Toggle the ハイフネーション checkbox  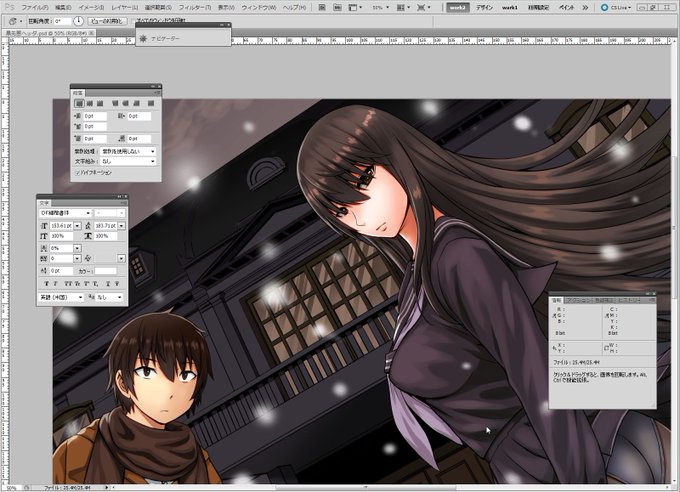(77, 173)
